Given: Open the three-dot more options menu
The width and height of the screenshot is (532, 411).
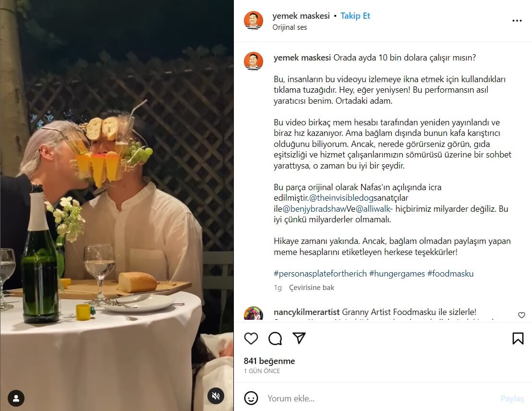Looking at the screenshot, I should (517, 21).
